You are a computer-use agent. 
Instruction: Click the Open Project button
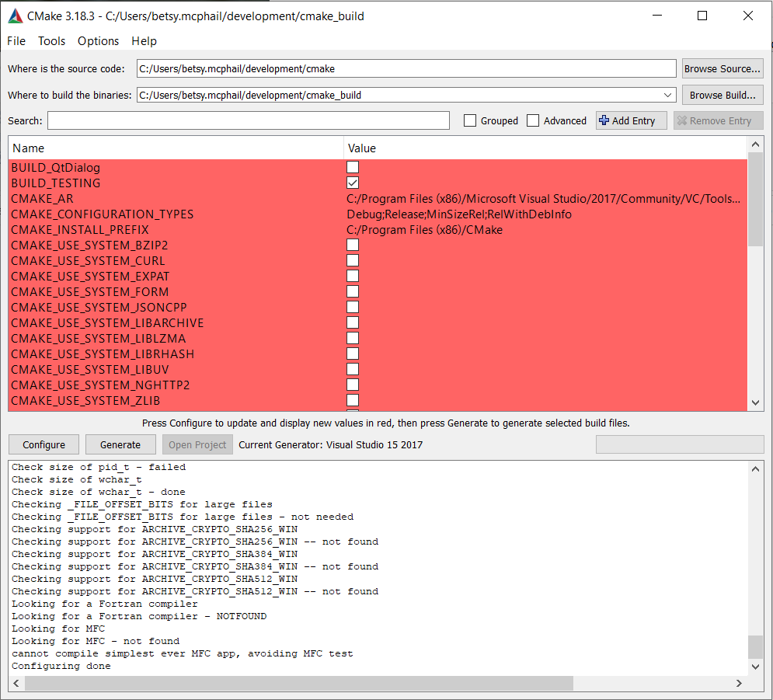(x=197, y=444)
